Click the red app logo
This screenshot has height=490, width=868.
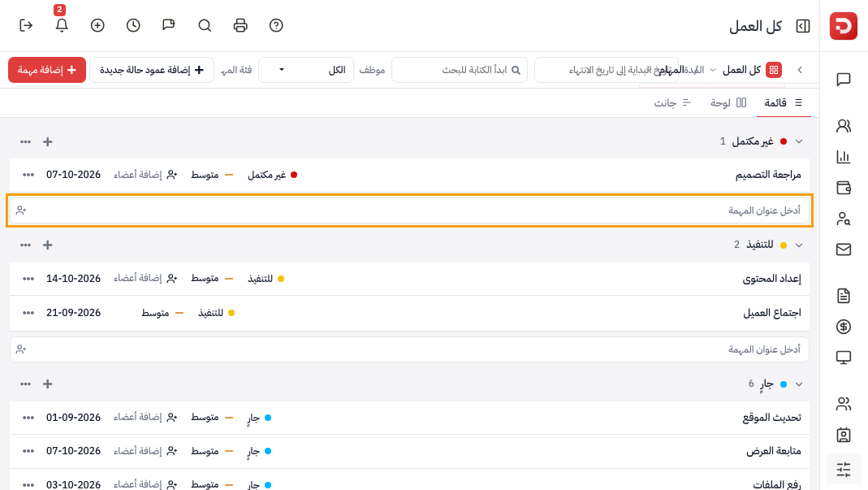pos(844,26)
